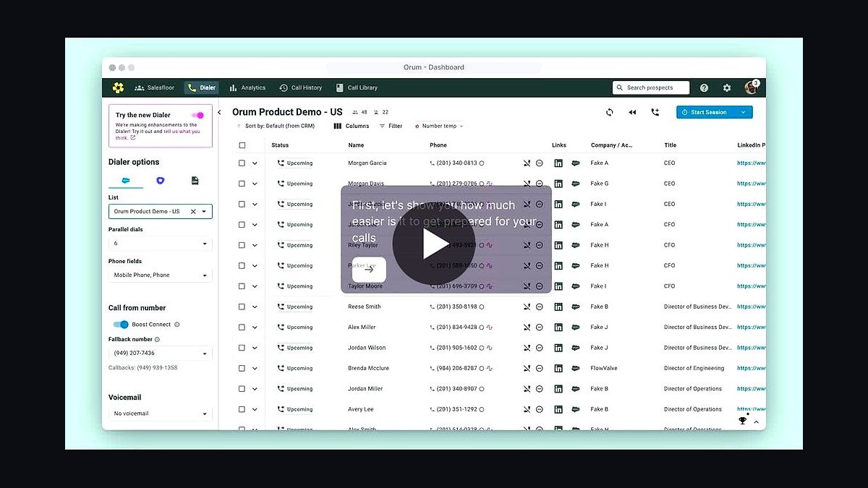Click the skip-call icon for Morgan Garcia
Viewport: 868px width, 488px height.
click(x=527, y=163)
